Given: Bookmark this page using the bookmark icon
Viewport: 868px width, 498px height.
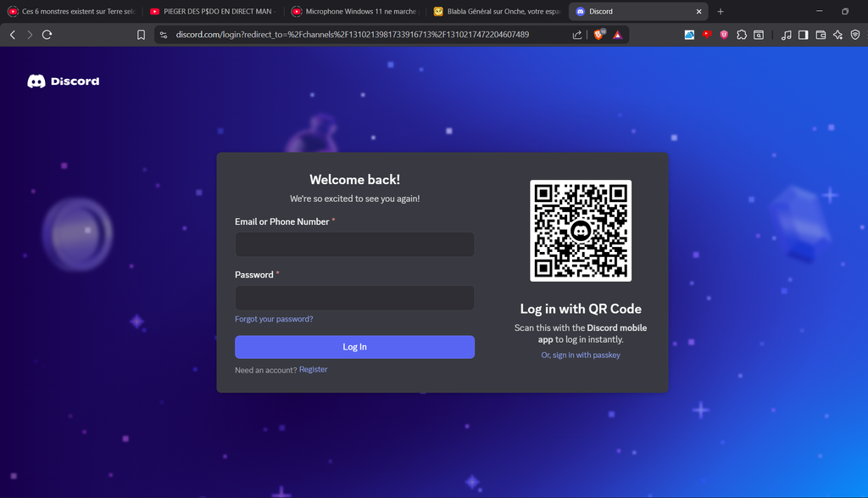Looking at the screenshot, I should point(141,35).
